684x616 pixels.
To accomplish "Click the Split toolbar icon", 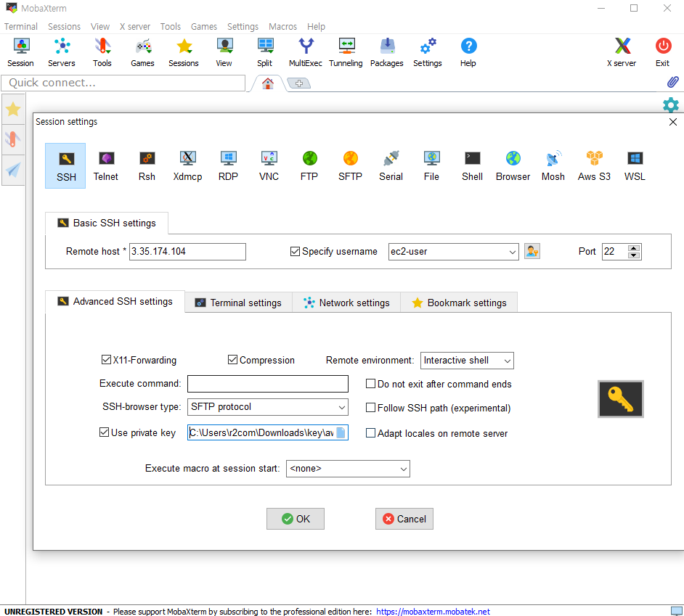I will 265,52.
